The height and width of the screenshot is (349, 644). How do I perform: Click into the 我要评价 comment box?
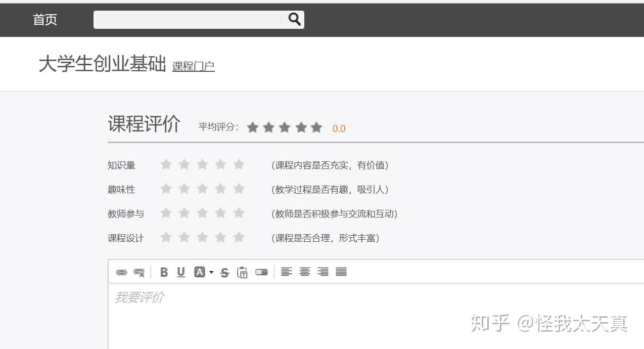pos(376,316)
